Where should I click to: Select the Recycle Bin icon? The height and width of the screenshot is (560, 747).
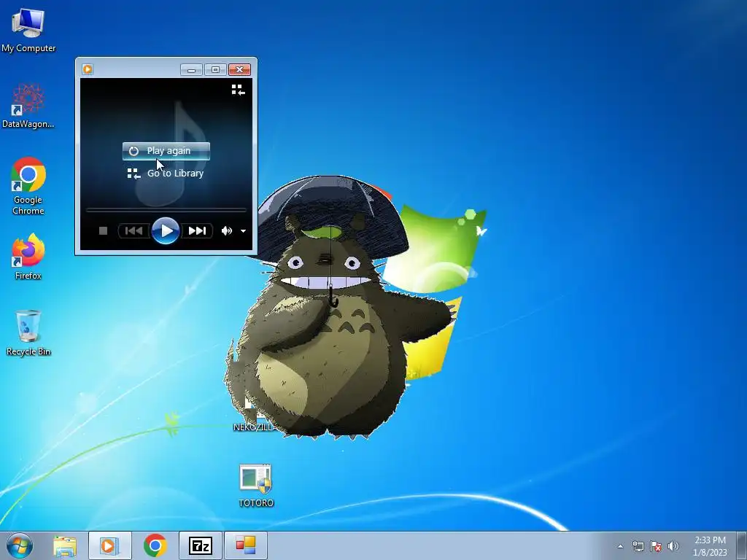click(28, 332)
